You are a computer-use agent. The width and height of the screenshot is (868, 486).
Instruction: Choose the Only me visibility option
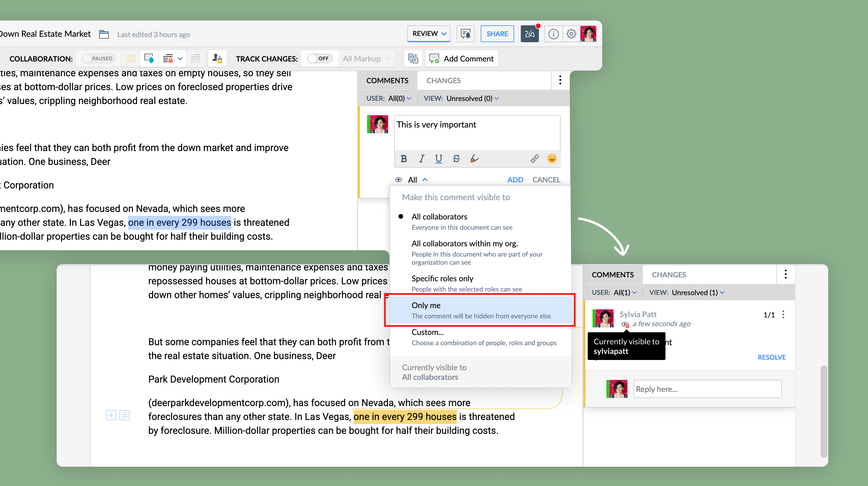[480, 310]
